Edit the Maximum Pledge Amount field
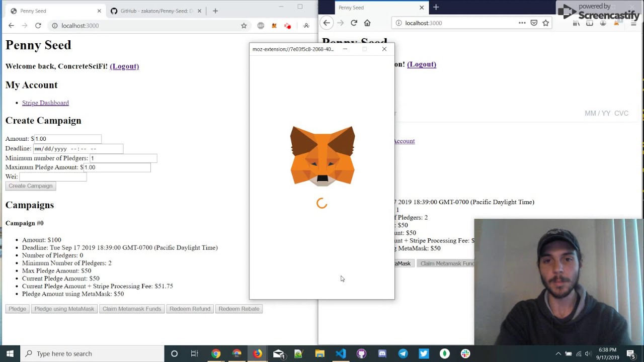Screen dimensions: 644x362 tap(117, 167)
